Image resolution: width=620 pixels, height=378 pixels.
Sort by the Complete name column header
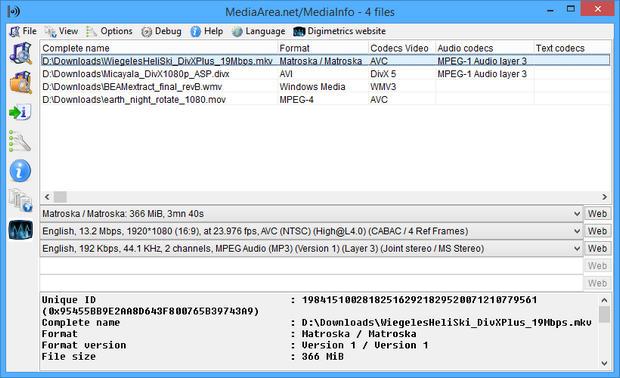click(159, 48)
